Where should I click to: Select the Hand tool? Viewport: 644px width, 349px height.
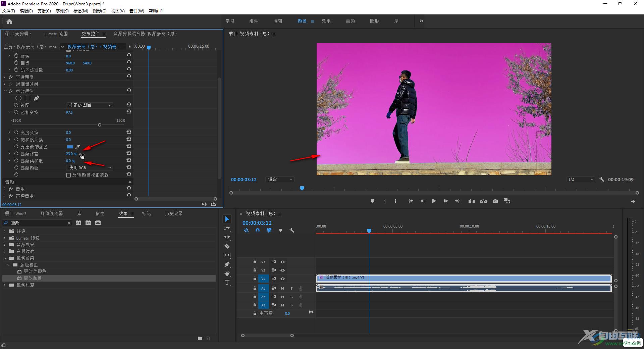click(227, 273)
